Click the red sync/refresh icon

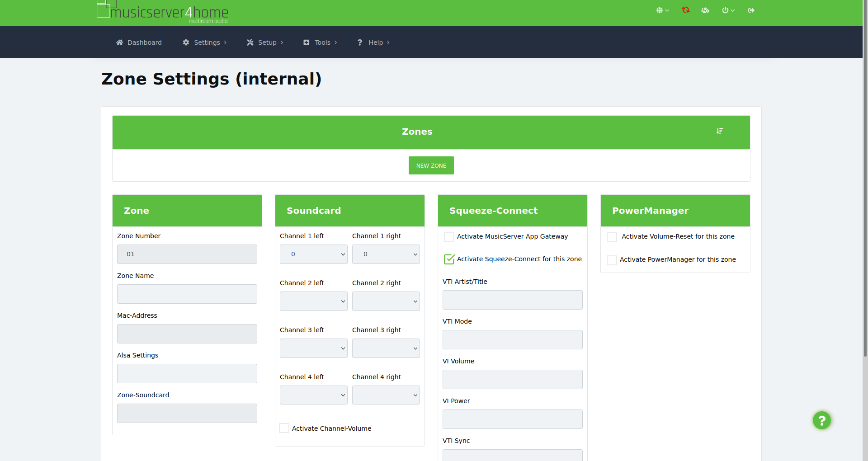click(685, 10)
